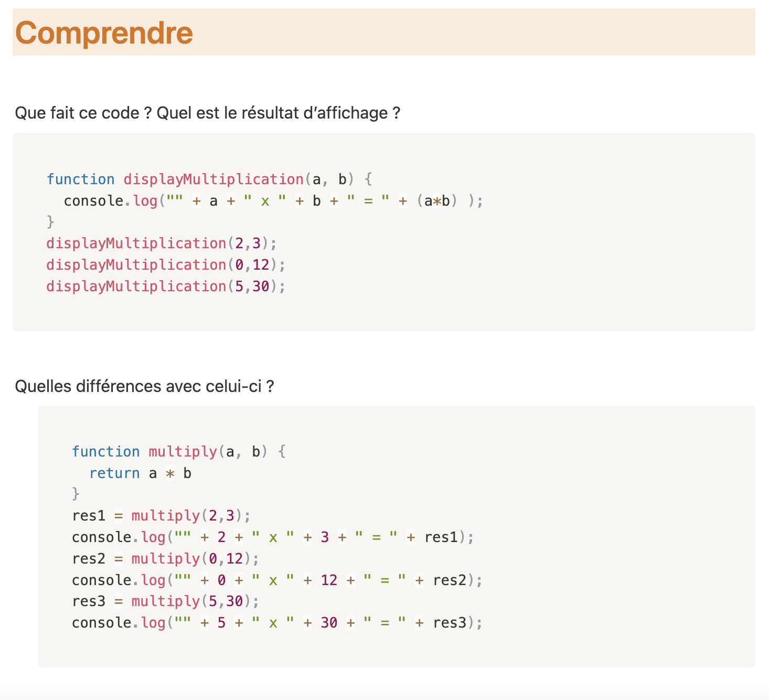Click the "Quelles différences avec celui-ci ?" text
Viewport: 769px width, 700px height.
click(x=144, y=386)
